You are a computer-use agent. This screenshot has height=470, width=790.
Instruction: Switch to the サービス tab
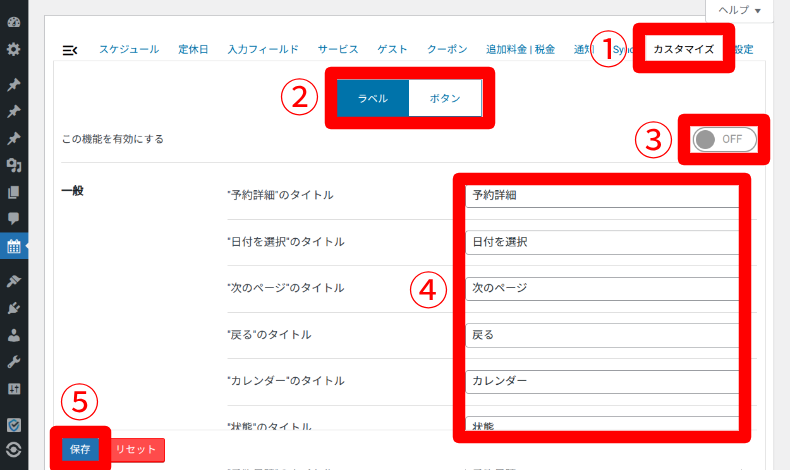point(338,49)
